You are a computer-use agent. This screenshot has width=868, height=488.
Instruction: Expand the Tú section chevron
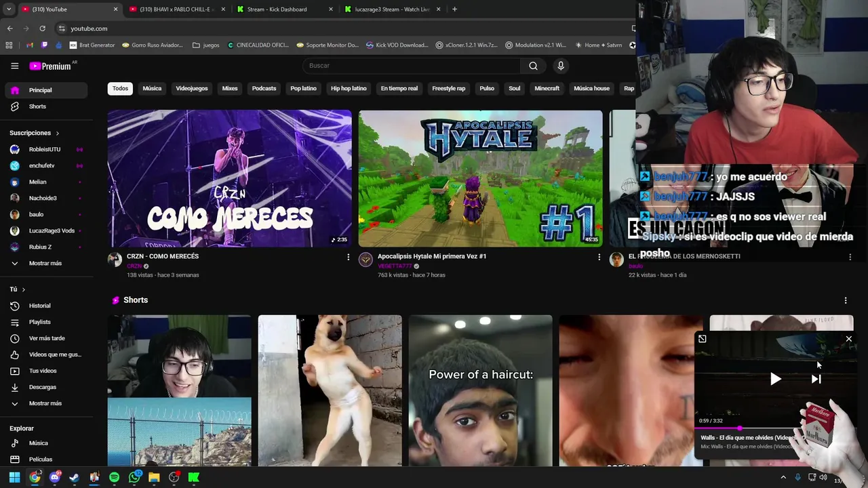[x=23, y=289]
